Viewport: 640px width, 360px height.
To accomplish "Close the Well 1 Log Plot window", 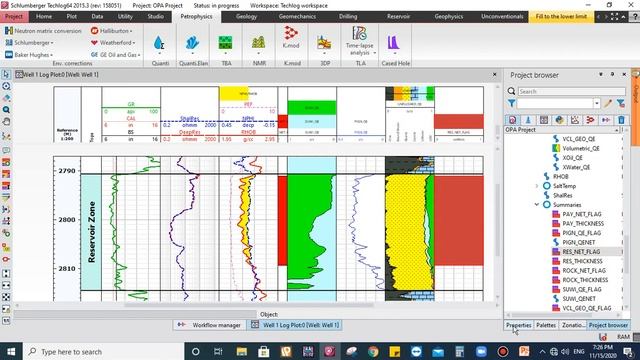I will pyautogui.click(x=495, y=75).
